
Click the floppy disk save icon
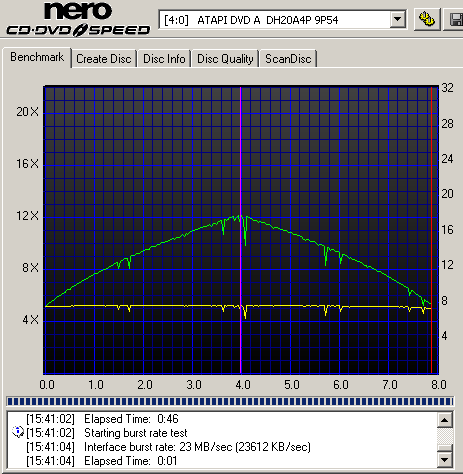[x=454, y=20]
